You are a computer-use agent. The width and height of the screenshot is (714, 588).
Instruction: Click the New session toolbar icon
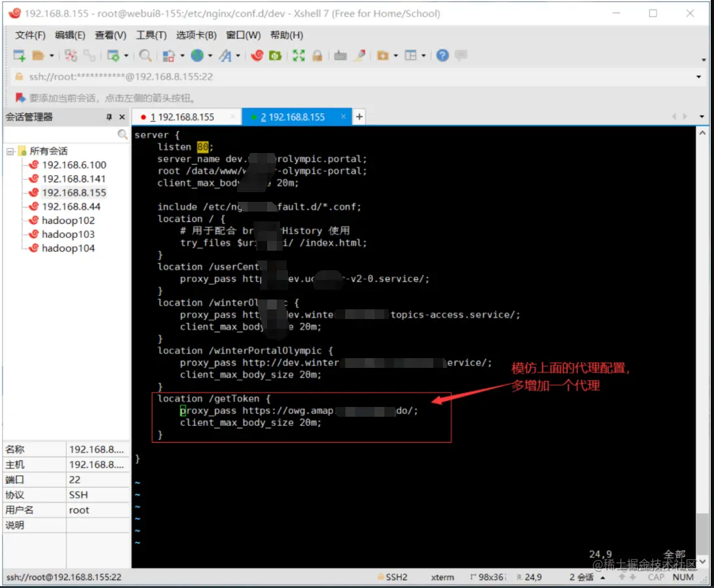(x=19, y=55)
